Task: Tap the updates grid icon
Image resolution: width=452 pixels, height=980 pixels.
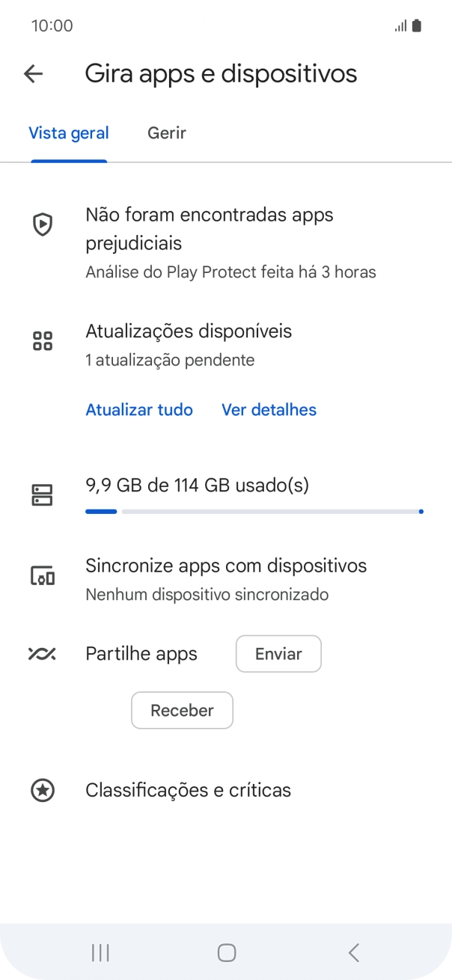Action: (43, 341)
